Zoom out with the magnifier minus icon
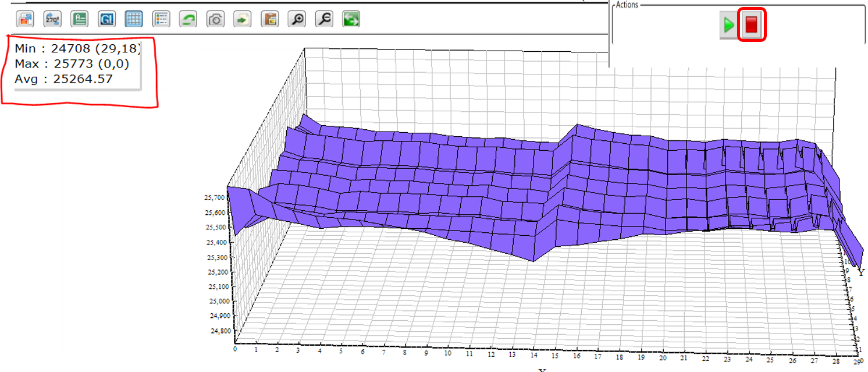Viewport: 868px width, 372px height. 324,19
